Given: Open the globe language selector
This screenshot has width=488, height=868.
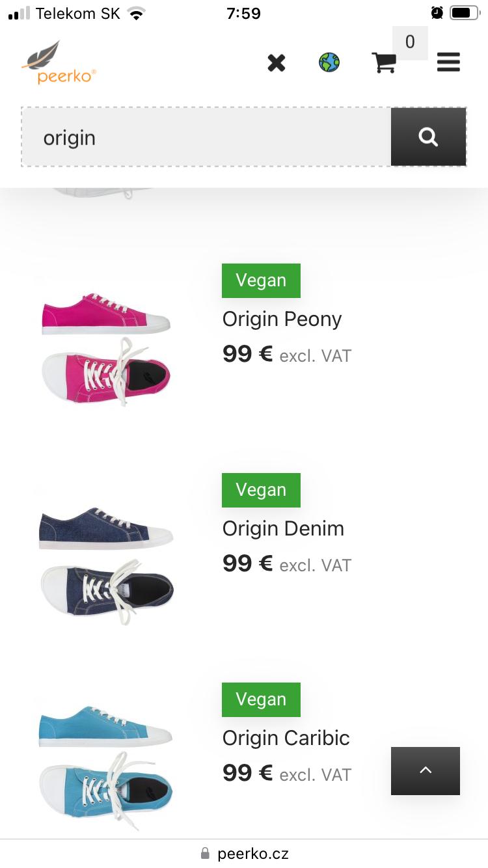Looking at the screenshot, I should pos(329,63).
